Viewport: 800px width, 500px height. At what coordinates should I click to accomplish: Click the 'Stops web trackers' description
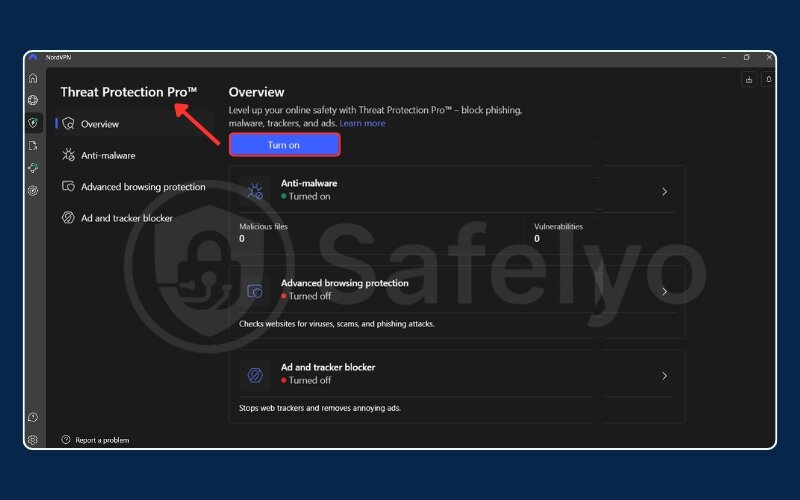(320, 408)
